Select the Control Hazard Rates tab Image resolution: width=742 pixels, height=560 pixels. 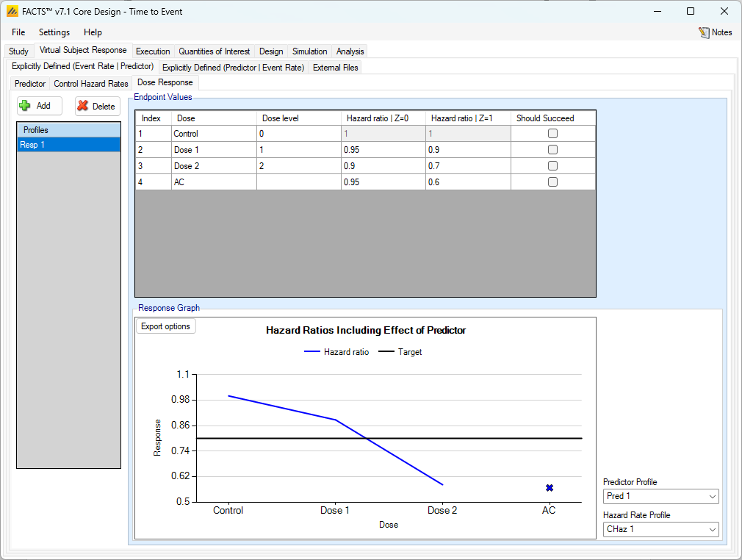91,84
